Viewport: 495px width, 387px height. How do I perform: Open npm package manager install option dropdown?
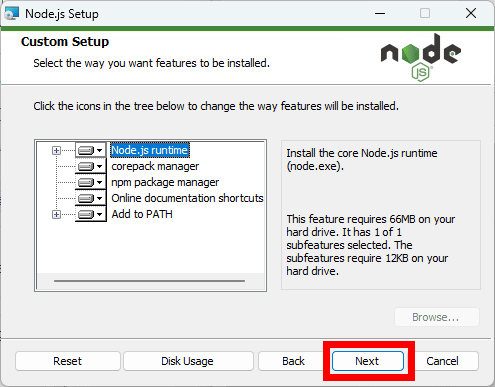91,182
